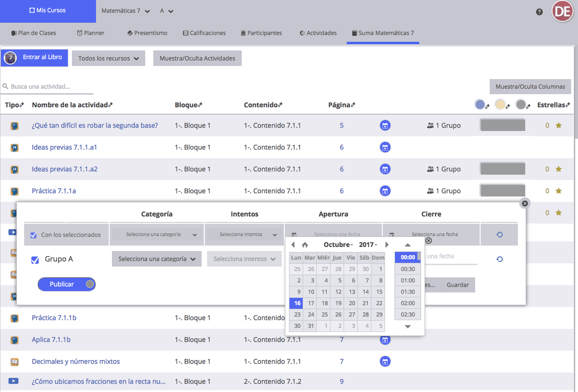Open the DE user profile avatar
Viewport: 578px width, 392px height.
[562, 12]
